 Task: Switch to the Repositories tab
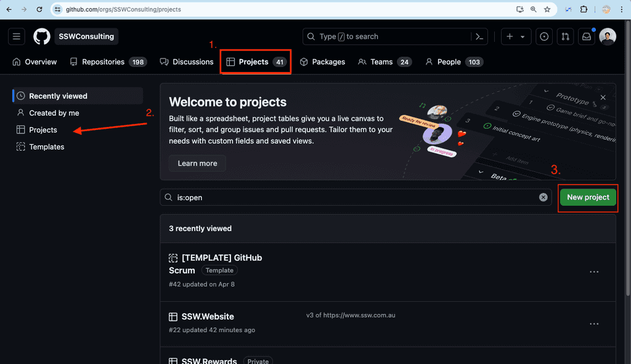[x=107, y=62]
